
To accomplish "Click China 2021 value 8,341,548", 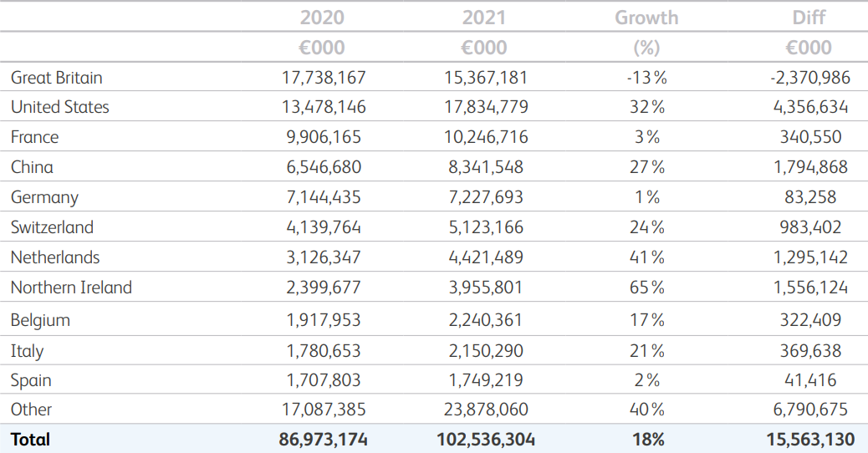I will pos(486,167).
